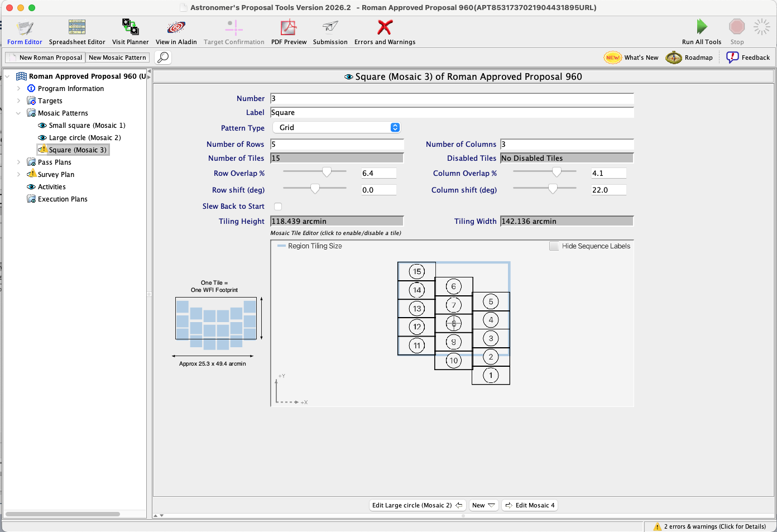The height and width of the screenshot is (532, 777).
Task: Show Errors and Warnings
Action: (385, 32)
